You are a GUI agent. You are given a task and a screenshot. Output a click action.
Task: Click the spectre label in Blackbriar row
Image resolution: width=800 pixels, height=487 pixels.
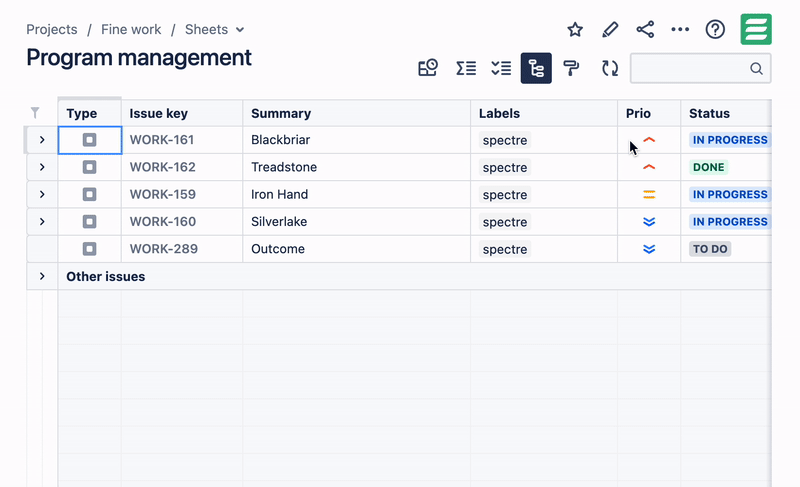coord(505,140)
